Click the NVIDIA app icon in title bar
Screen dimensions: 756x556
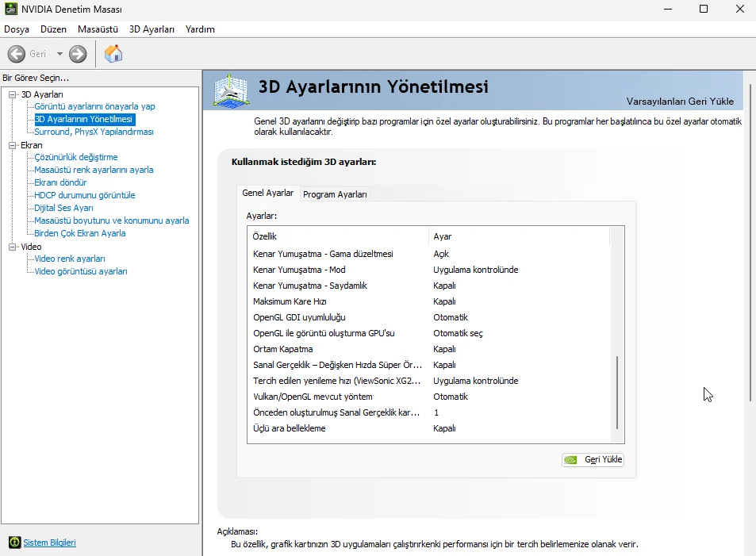pos(10,9)
